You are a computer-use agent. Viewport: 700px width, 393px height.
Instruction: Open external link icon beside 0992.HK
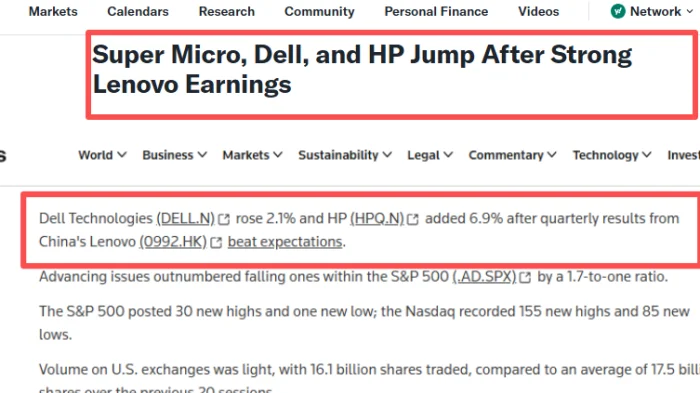(x=216, y=242)
